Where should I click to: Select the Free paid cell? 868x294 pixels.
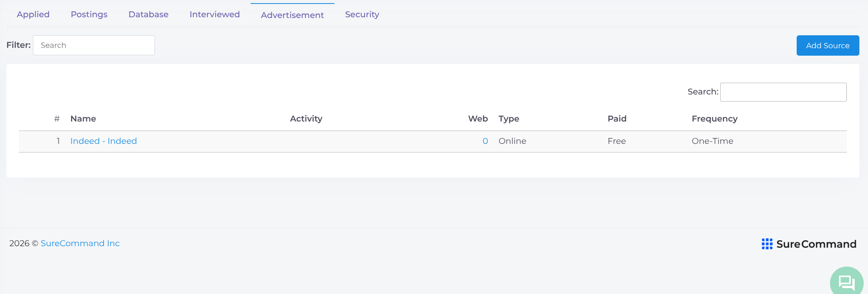point(617,141)
